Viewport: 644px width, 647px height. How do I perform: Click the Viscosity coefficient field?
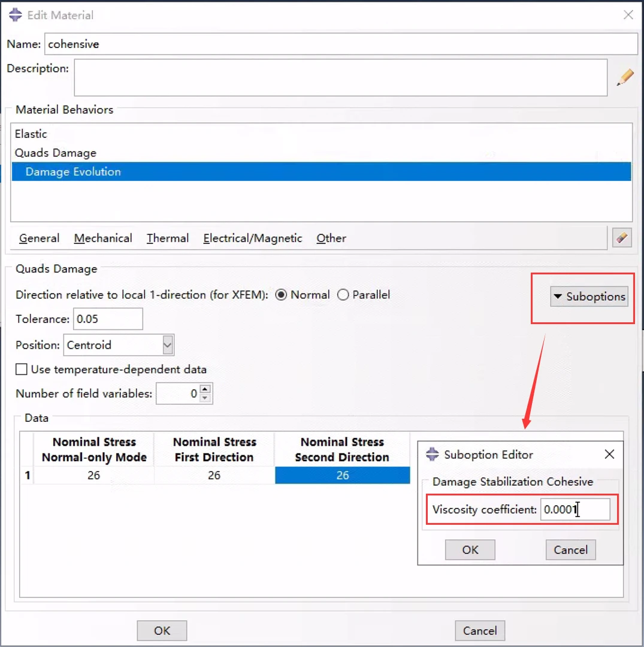575,509
